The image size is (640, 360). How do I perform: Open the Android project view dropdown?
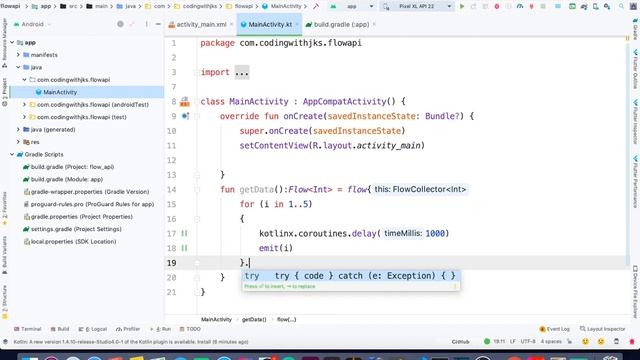(33, 24)
